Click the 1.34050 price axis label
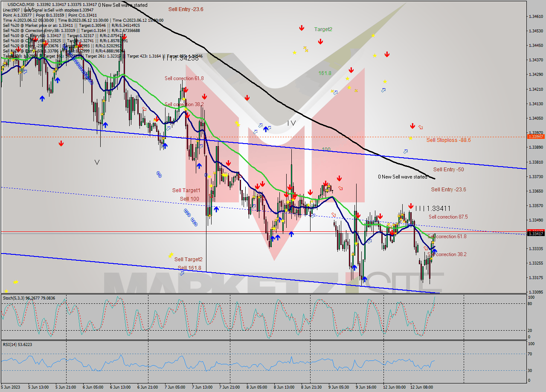546x392 pixels. tap(535, 118)
